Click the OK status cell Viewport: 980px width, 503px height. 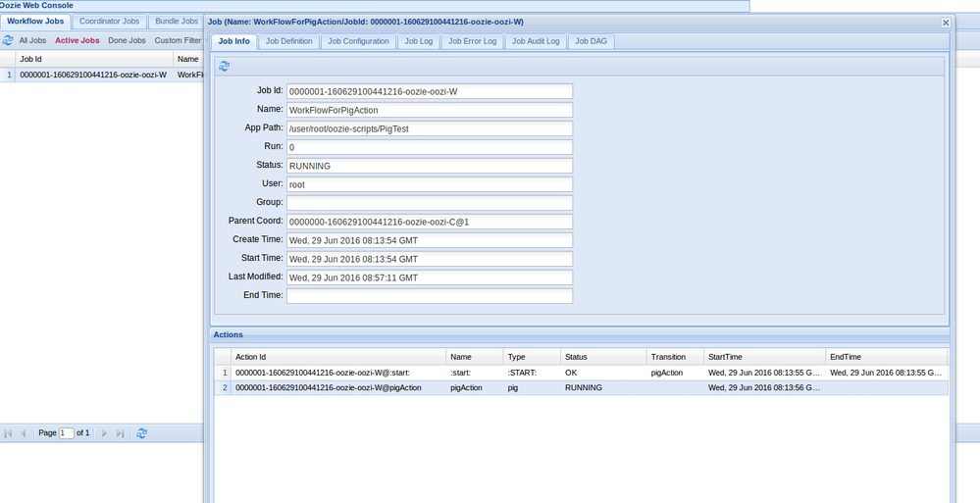point(603,373)
